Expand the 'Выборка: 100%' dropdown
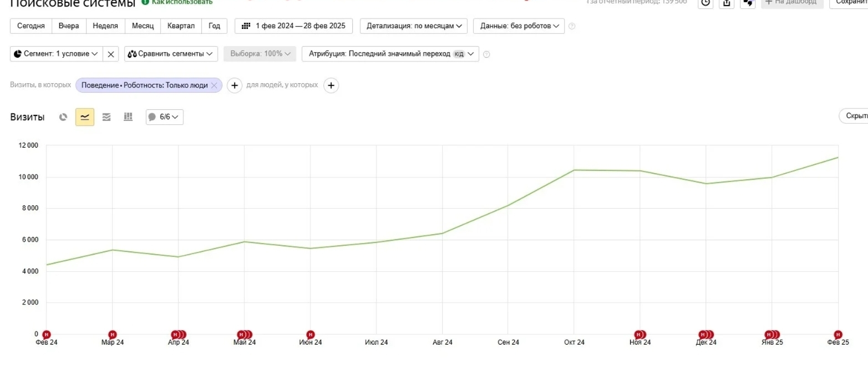 tap(260, 54)
